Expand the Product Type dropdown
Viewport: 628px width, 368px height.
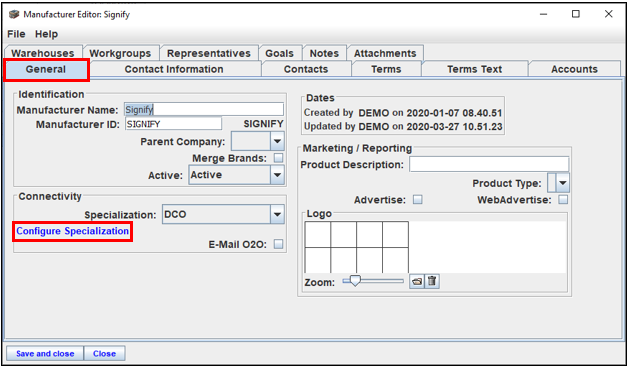pos(563,183)
